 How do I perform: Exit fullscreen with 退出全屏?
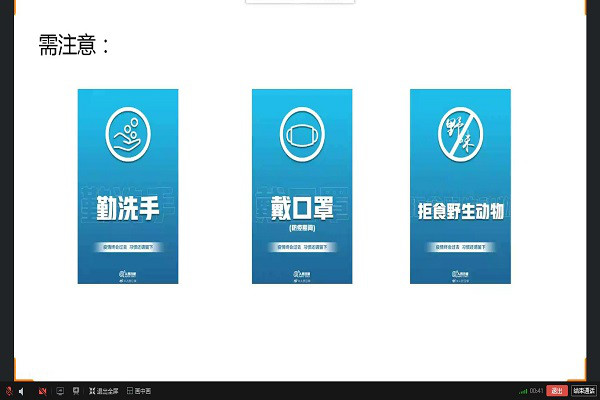[x=101, y=390]
